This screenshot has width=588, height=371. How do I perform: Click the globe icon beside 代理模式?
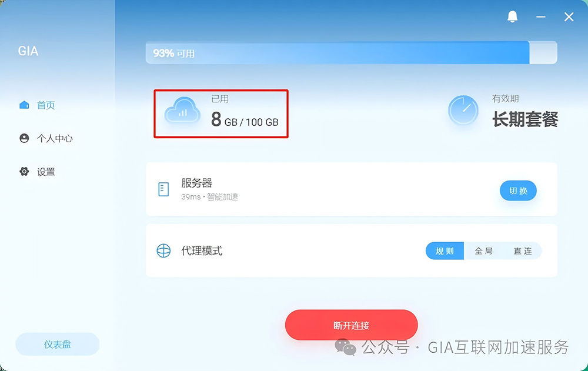coord(163,250)
